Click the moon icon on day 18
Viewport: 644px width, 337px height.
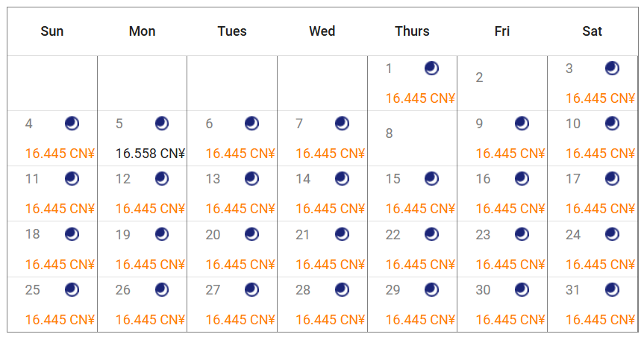tap(72, 234)
